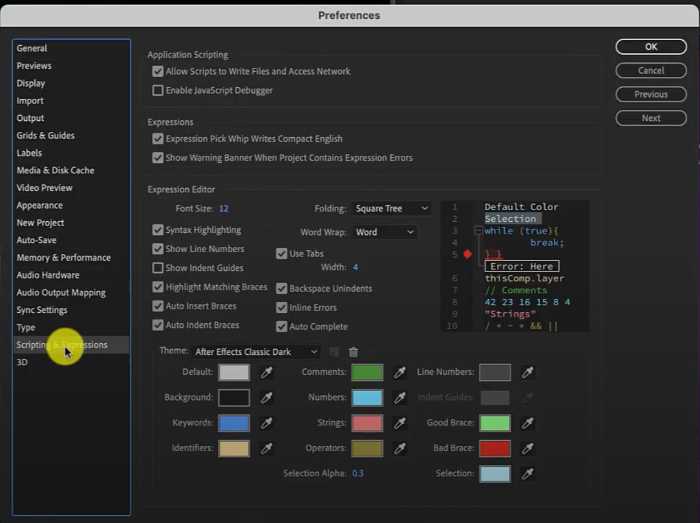This screenshot has height=523, width=700.
Task: Open Display preferences
Action: (x=31, y=83)
